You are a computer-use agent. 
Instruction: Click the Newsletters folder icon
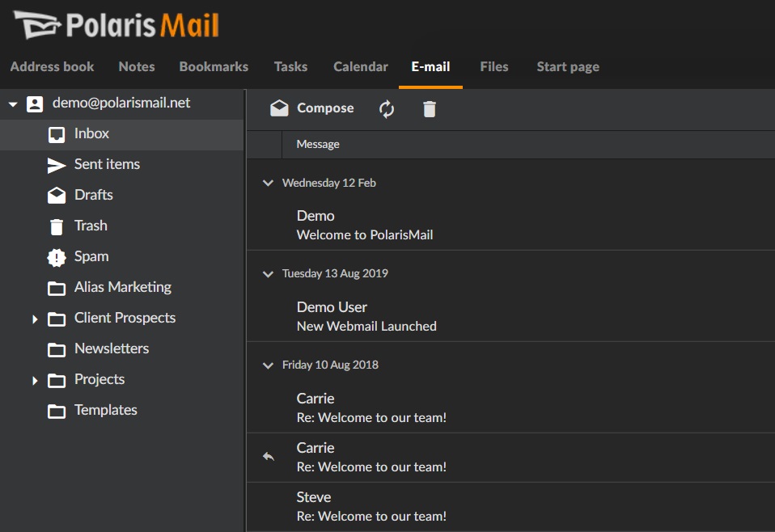point(57,348)
